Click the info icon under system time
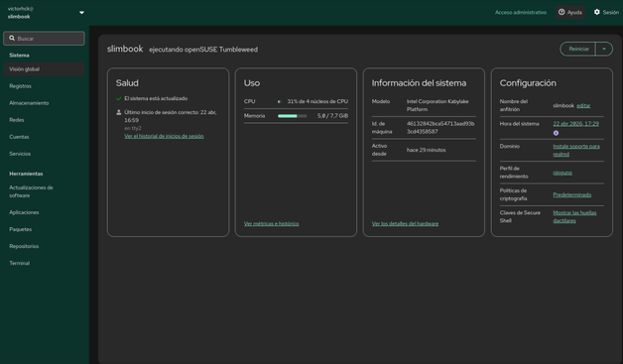The image size is (623, 364). point(556,133)
